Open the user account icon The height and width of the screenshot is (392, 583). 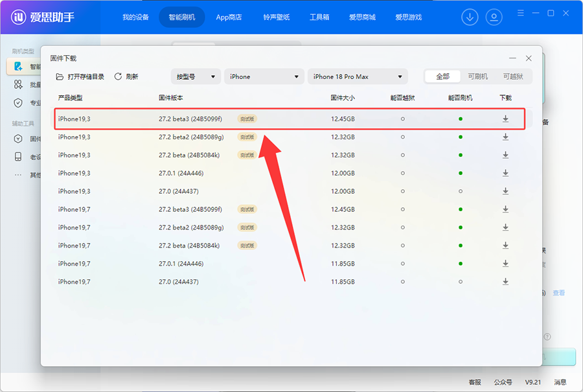[494, 17]
